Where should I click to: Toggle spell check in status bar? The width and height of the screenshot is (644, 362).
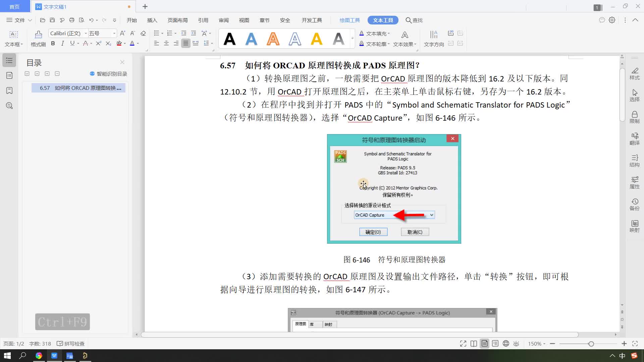[71, 344]
